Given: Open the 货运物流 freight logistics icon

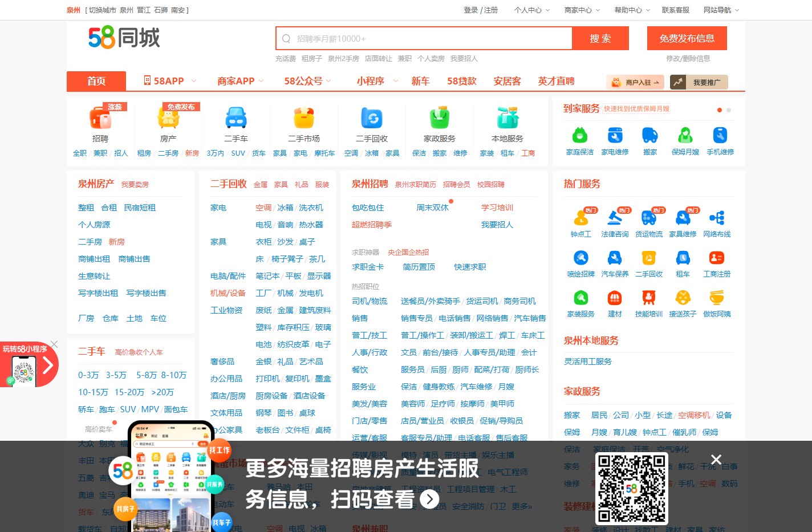Looking at the screenshot, I should pyautogui.click(x=649, y=218).
